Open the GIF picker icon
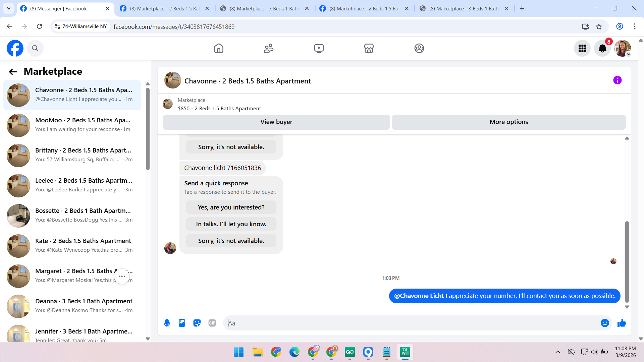This screenshot has width=644, height=362. tap(212, 323)
